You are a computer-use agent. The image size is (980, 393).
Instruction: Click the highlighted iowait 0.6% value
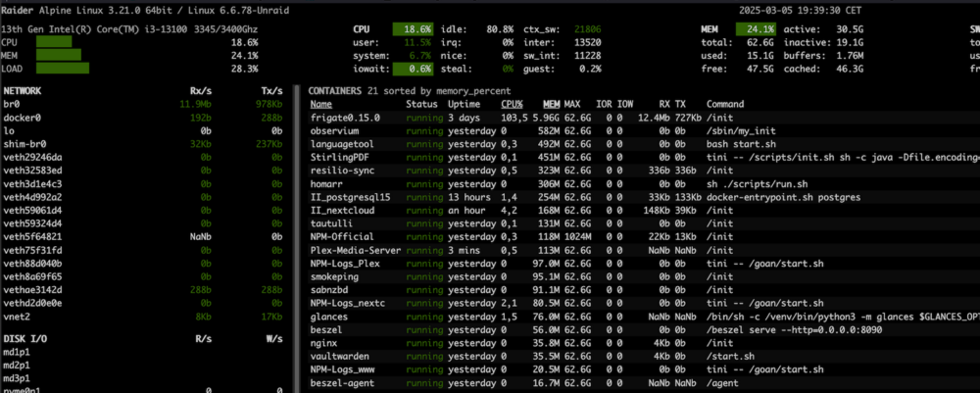413,69
